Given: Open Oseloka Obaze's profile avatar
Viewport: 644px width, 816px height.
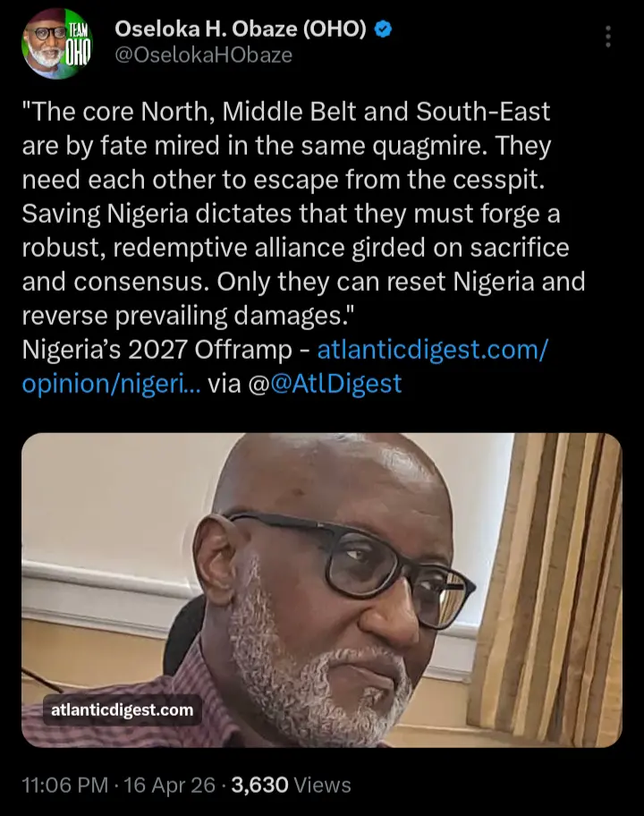Looking at the screenshot, I should coord(57,44).
